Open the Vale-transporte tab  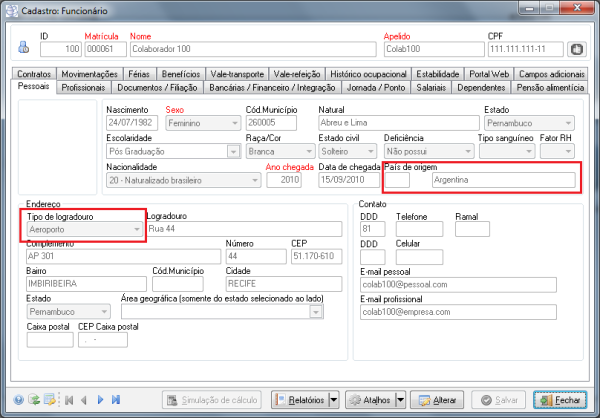(x=237, y=74)
